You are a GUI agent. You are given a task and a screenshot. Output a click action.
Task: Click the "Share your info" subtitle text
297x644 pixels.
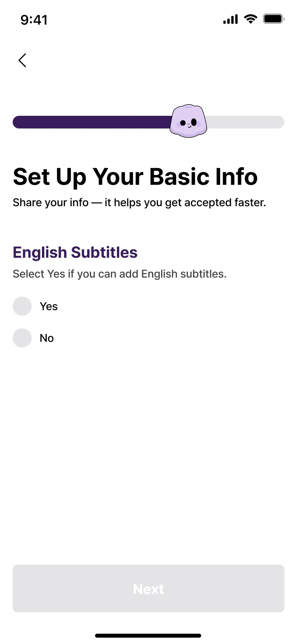(139, 203)
